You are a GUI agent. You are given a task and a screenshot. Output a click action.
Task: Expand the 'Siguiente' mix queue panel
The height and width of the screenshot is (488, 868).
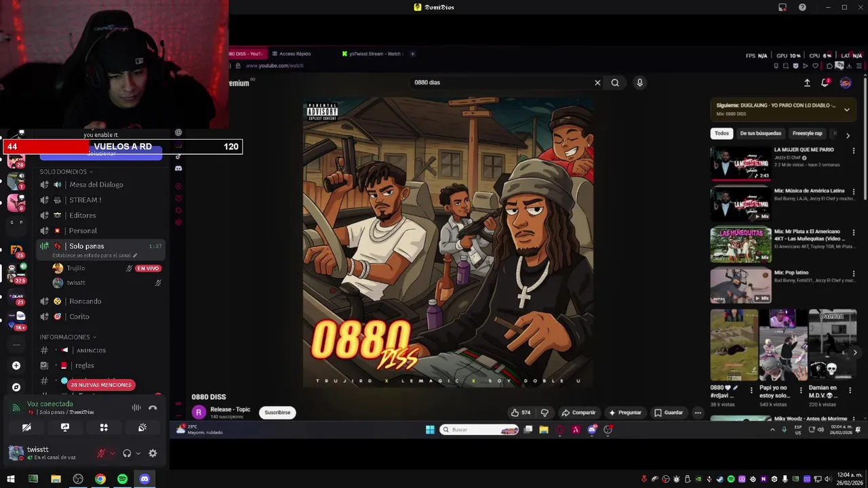pyautogui.click(x=846, y=109)
